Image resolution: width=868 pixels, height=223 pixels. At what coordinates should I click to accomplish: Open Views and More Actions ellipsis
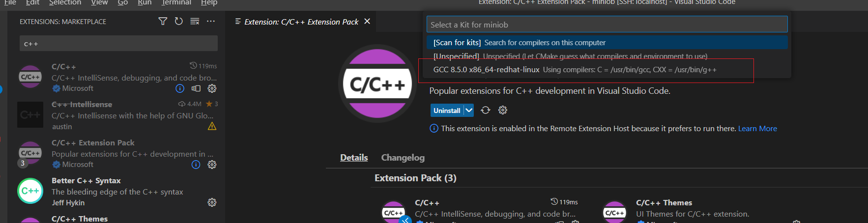[211, 21]
